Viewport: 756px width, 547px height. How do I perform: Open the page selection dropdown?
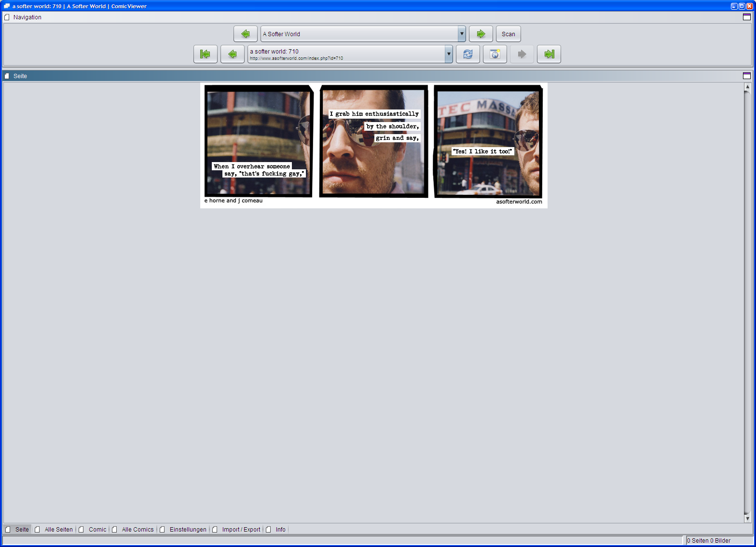pyautogui.click(x=448, y=54)
